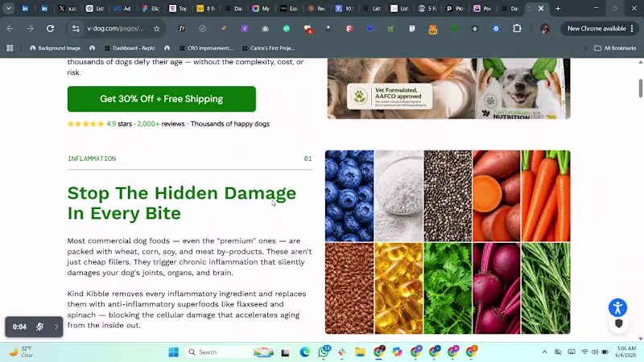The image size is (644, 362).
Task: Click the 'Stop The Hidden Damage' heading
Action: [182, 203]
